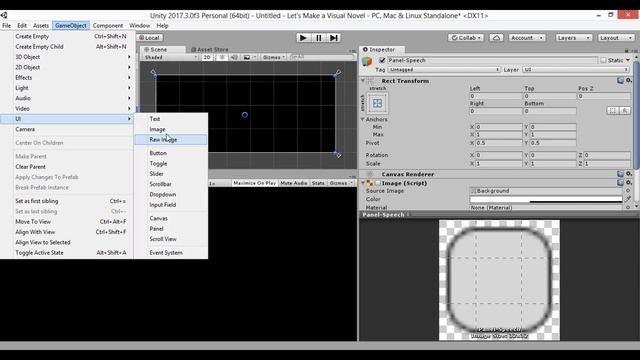Select Canvas in UI submenu
This screenshot has width=640, height=360.
click(171, 218)
